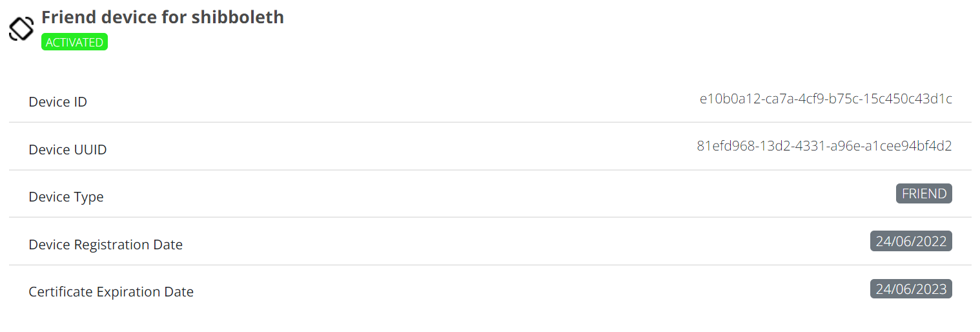Viewport: 980px width, 332px height.
Task: Click the divider line below Device UUID row
Action: pyautogui.click(x=490, y=170)
